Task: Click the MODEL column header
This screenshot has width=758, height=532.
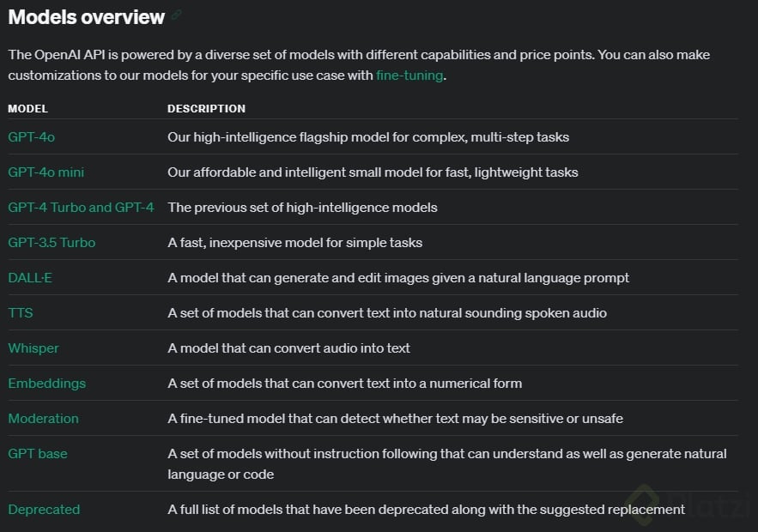Action: [x=28, y=109]
